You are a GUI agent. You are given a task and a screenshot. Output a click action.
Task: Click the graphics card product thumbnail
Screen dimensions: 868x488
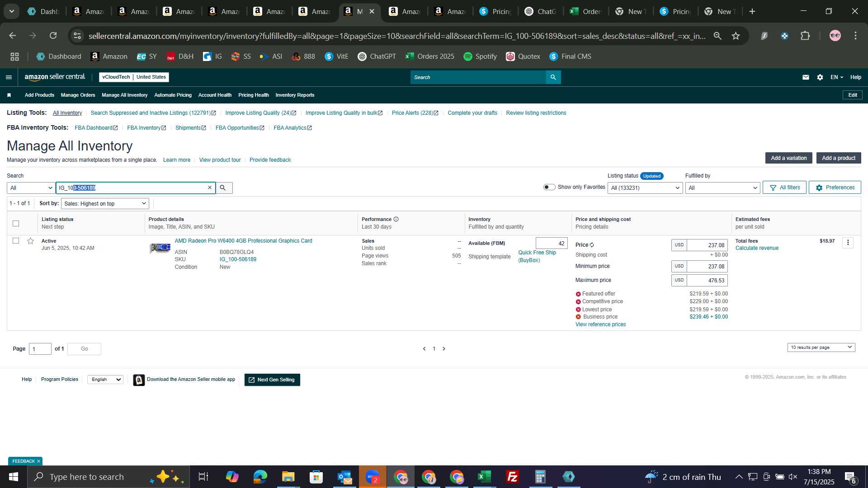click(x=160, y=248)
